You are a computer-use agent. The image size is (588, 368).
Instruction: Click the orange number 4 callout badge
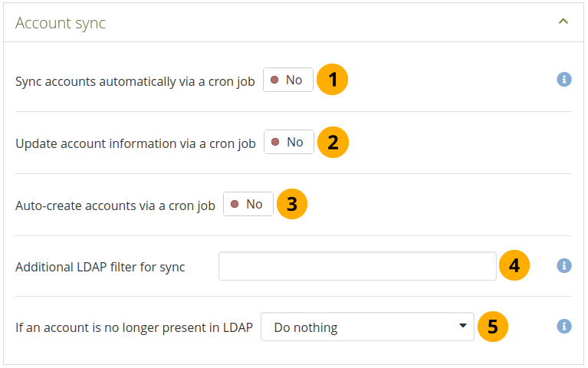[x=514, y=266]
